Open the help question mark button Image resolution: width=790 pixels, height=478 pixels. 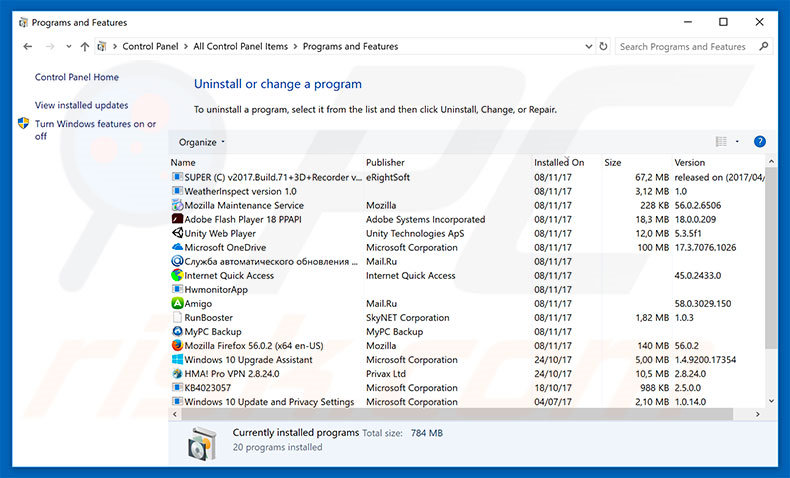click(x=759, y=142)
